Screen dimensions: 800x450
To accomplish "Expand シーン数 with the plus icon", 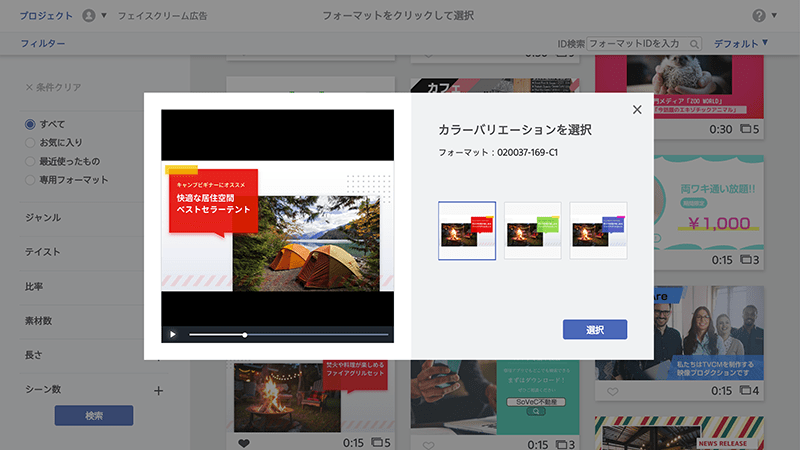I will click(x=159, y=391).
